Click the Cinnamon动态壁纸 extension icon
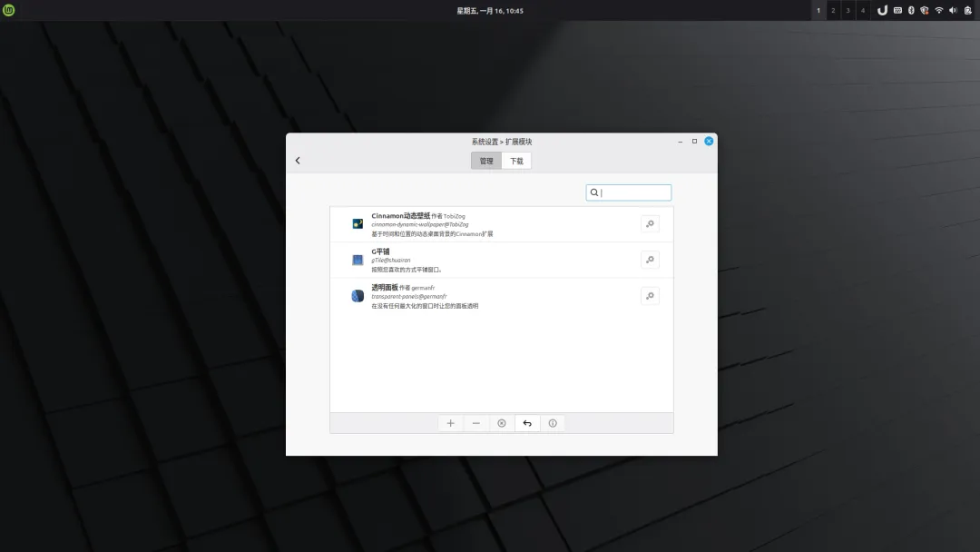The width and height of the screenshot is (980, 552). (358, 224)
